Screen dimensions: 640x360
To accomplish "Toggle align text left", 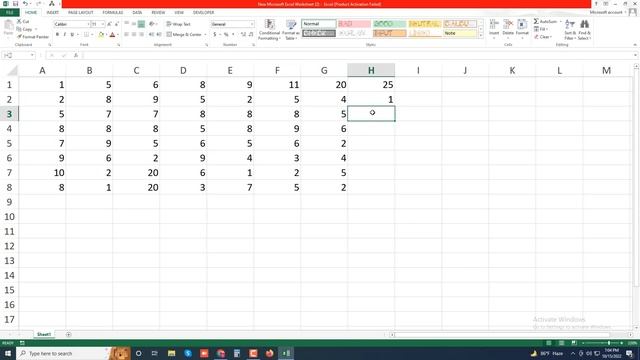I will (127, 35).
